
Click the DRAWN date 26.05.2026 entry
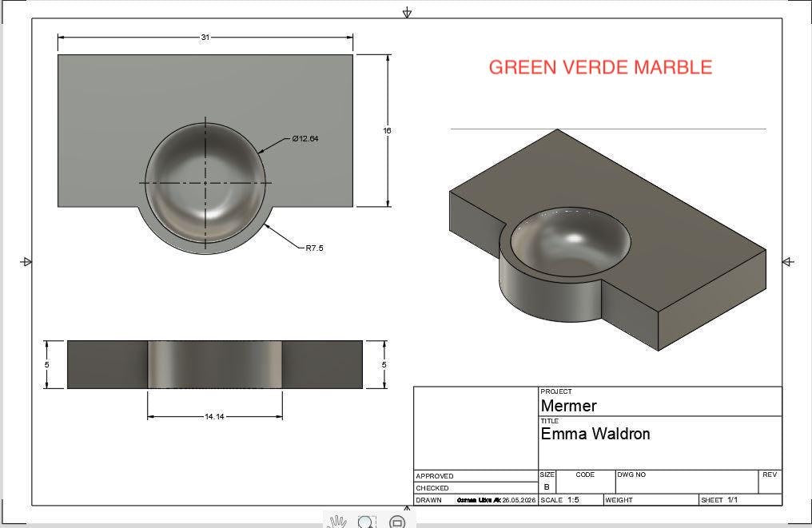click(519, 501)
